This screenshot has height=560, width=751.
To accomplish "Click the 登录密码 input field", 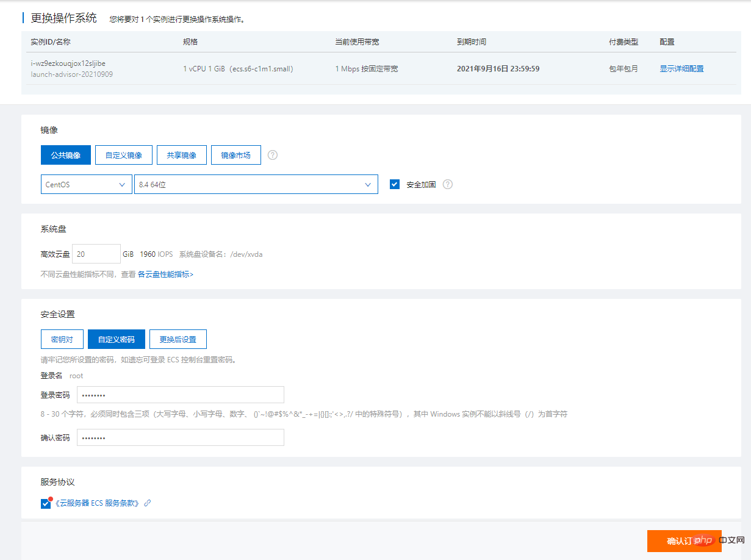I will point(181,395).
